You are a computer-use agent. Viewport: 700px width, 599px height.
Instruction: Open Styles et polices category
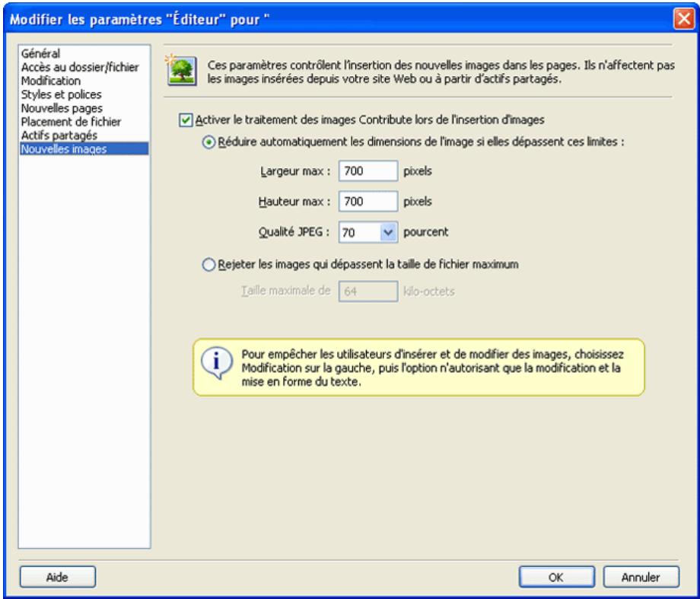click(84, 94)
